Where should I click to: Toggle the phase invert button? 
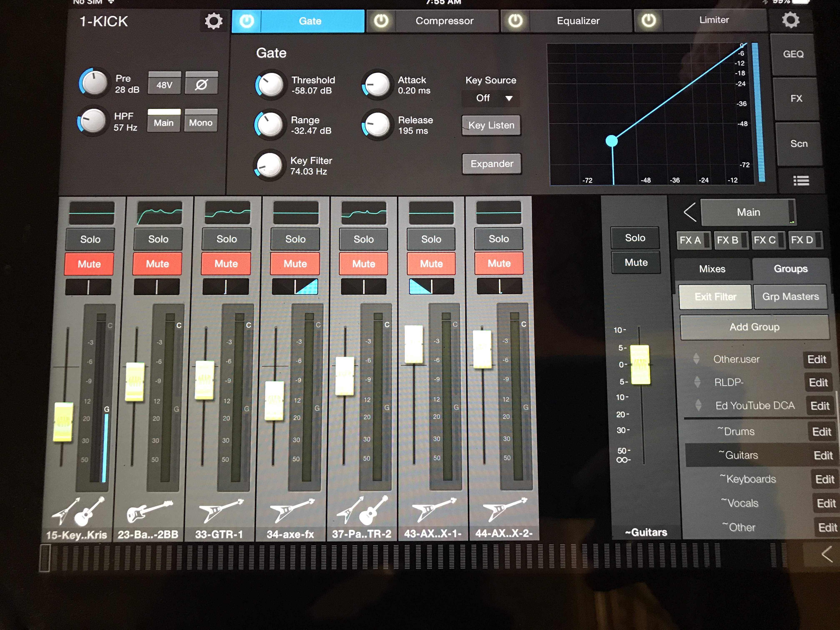point(201,83)
